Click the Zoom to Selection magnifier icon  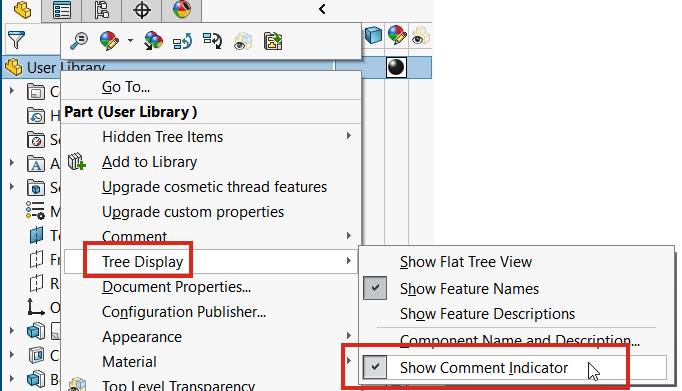coord(79,41)
